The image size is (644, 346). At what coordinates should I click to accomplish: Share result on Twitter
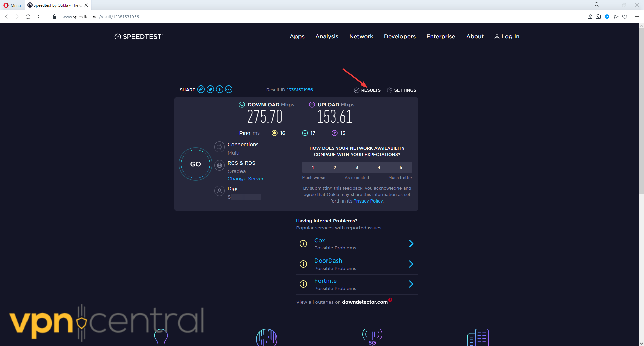(210, 89)
